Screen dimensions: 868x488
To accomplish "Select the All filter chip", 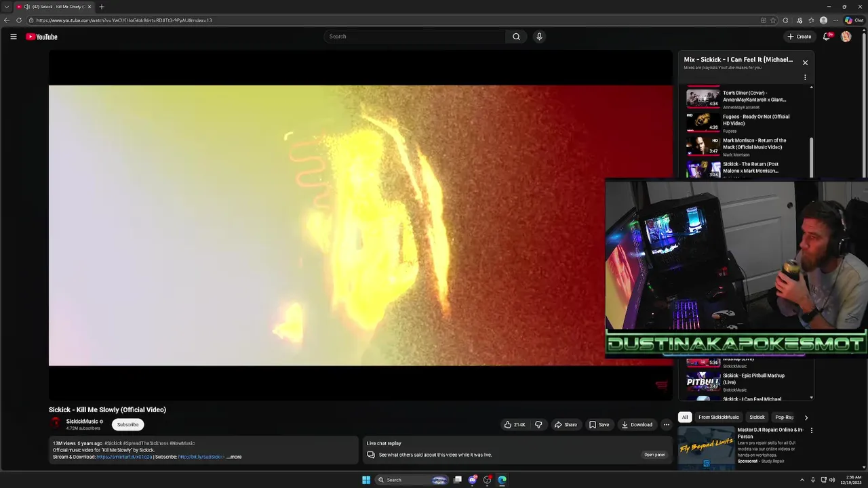I will click(x=685, y=418).
